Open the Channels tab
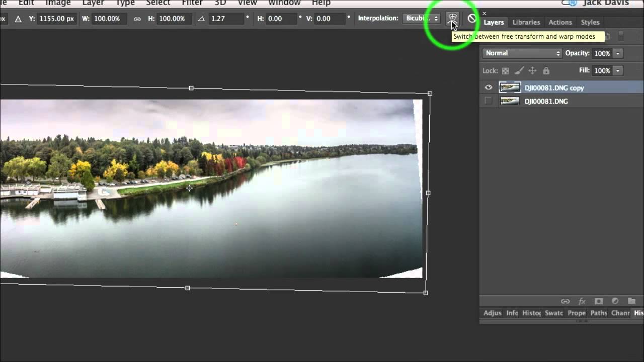The width and height of the screenshot is (644, 362). tap(620, 313)
